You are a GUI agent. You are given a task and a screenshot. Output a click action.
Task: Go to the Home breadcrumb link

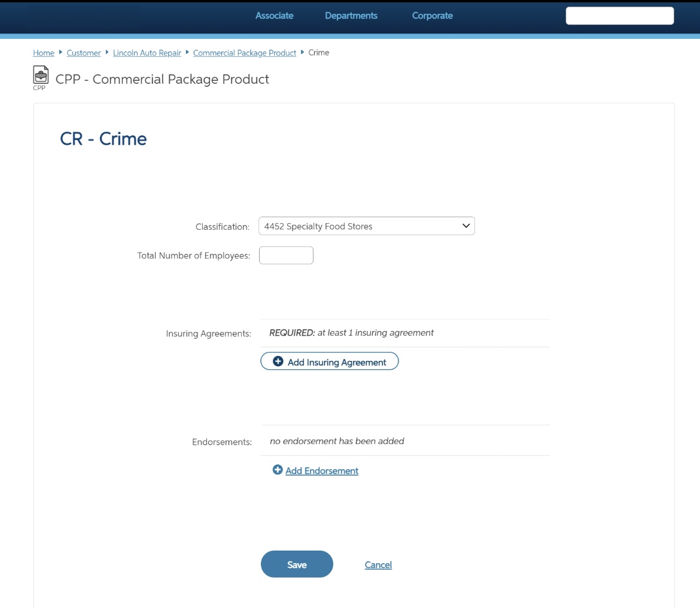(44, 53)
